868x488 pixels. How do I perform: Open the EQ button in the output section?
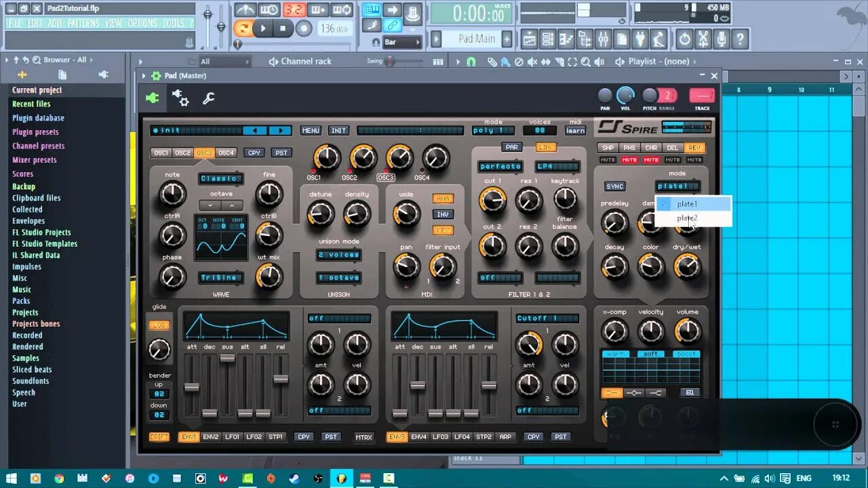[690, 393]
